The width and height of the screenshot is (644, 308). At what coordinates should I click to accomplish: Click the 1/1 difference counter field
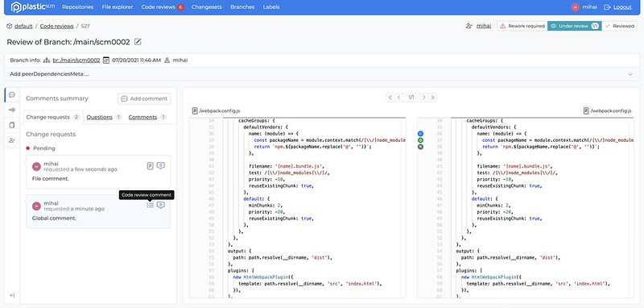(x=411, y=98)
